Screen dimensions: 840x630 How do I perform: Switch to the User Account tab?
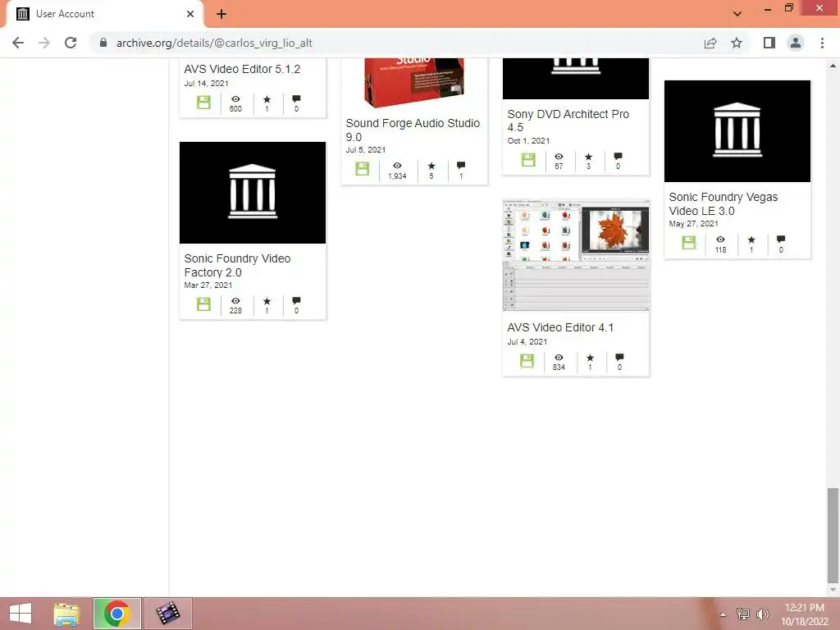point(104,14)
